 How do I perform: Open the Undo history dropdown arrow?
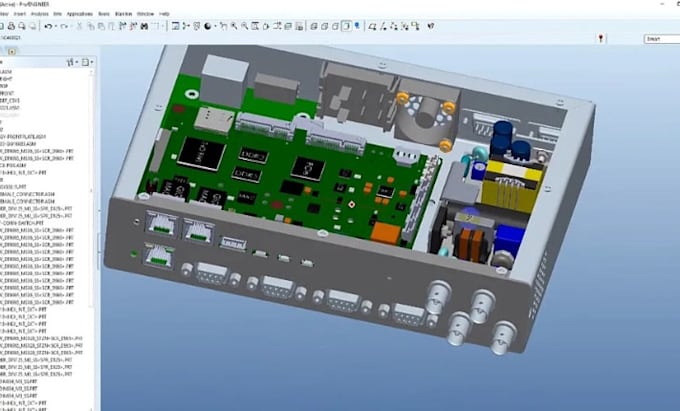click(56, 27)
